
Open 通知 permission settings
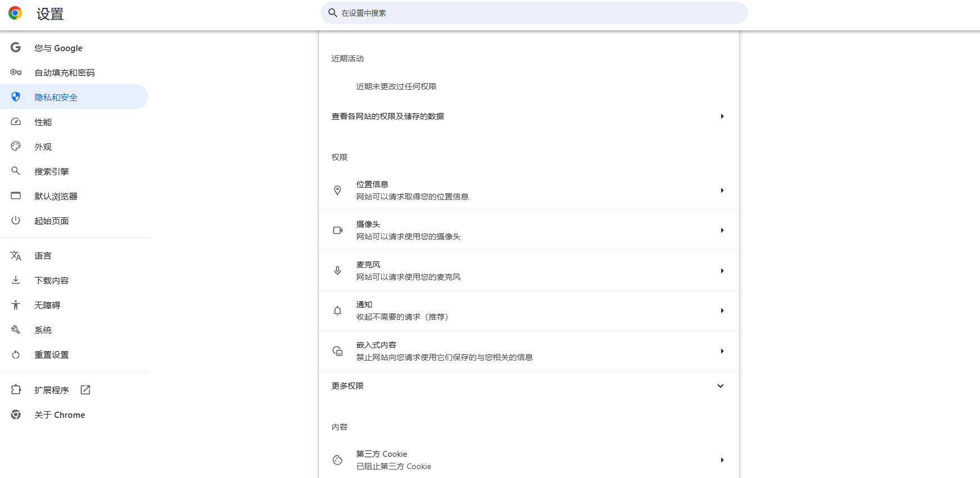pyautogui.click(x=529, y=311)
